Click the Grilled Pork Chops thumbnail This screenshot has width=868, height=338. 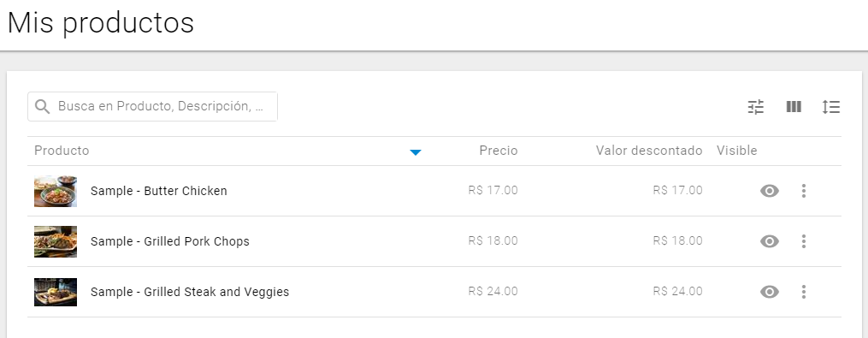[x=56, y=241]
